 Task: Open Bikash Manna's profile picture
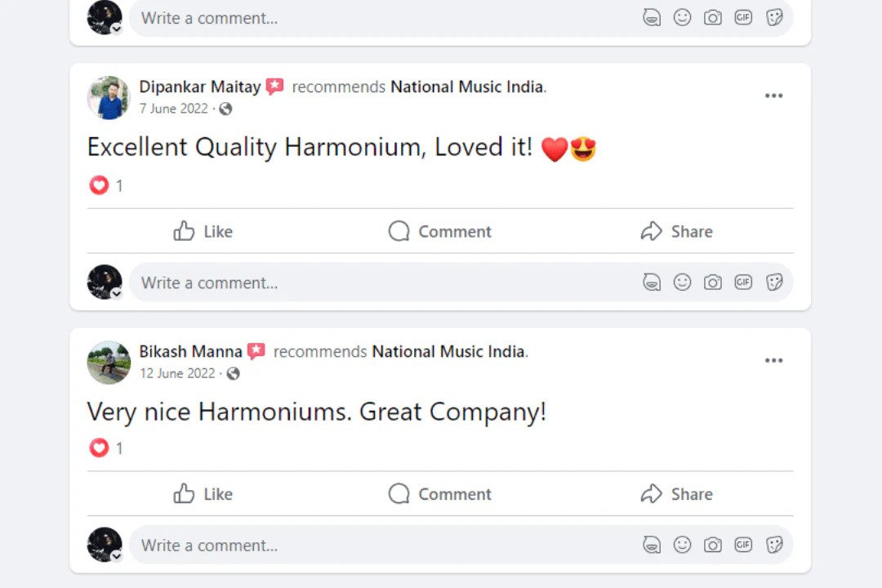(109, 363)
